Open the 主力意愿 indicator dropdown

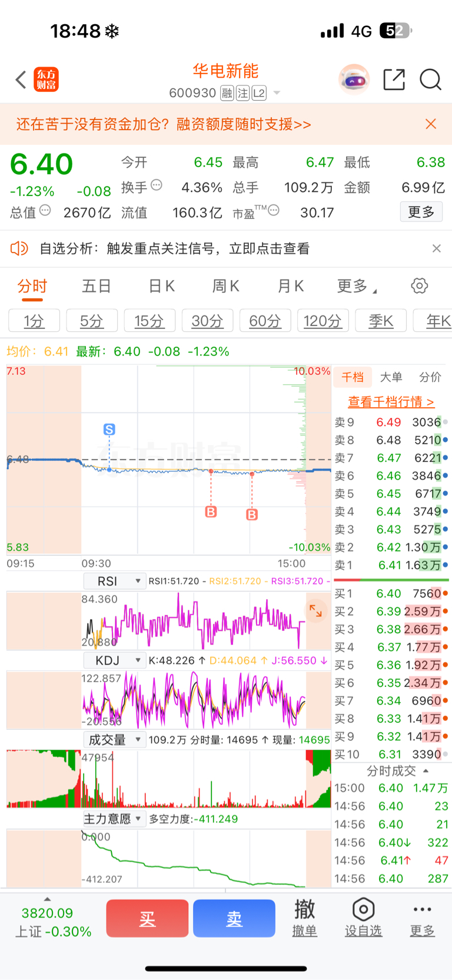pos(114,819)
